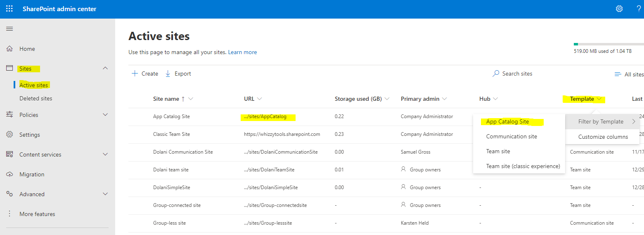Click Samuel Gross primary admin cell

(415, 152)
